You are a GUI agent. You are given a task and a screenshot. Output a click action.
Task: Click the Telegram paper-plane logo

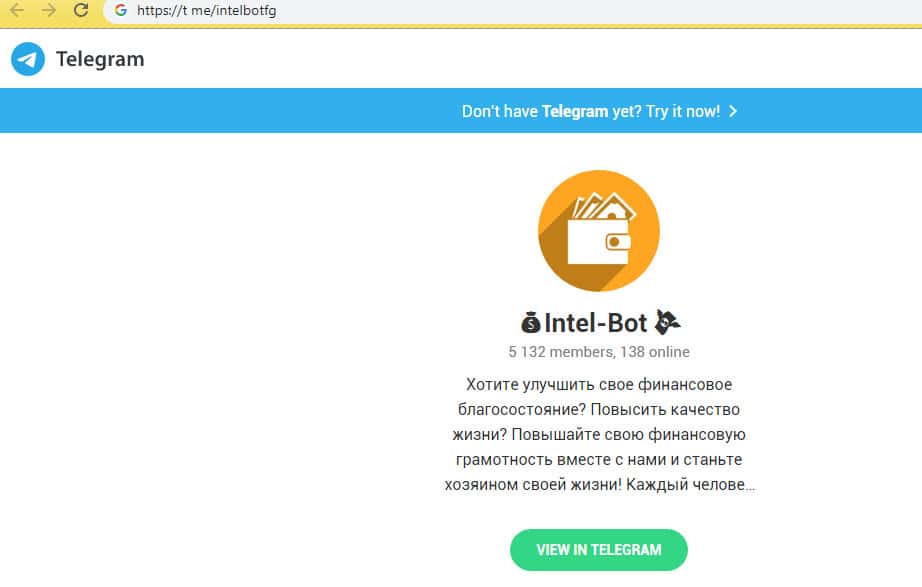tap(28, 59)
